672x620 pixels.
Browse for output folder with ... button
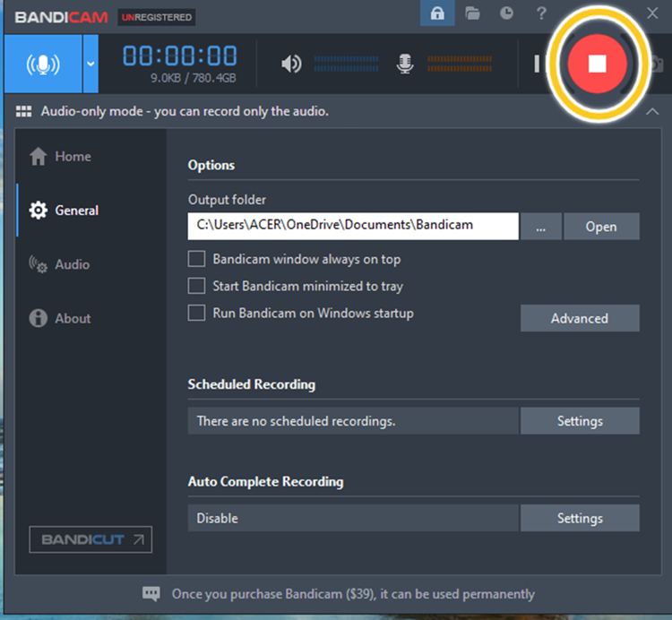[541, 227]
